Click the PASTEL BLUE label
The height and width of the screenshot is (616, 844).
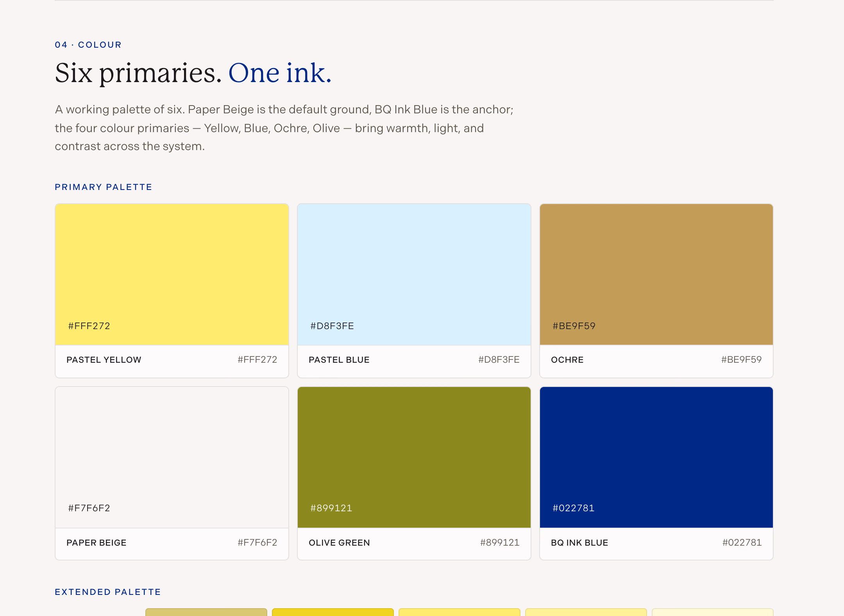(339, 360)
